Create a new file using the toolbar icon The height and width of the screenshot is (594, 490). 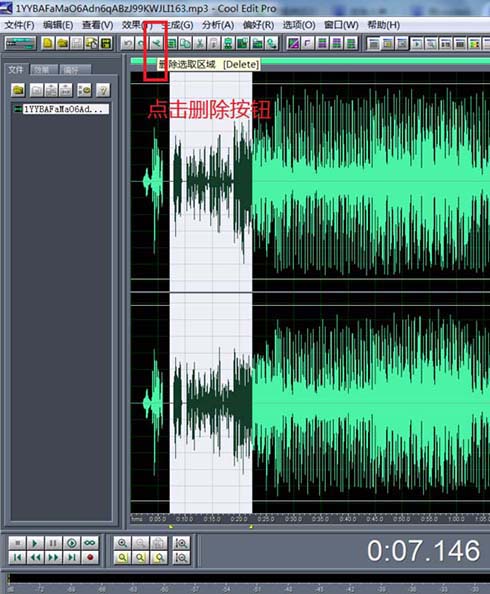click(48, 43)
